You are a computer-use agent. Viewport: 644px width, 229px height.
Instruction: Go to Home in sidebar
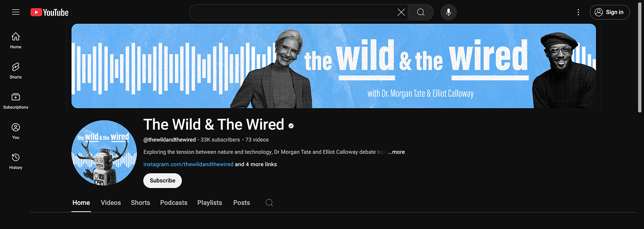pos(16,41)
